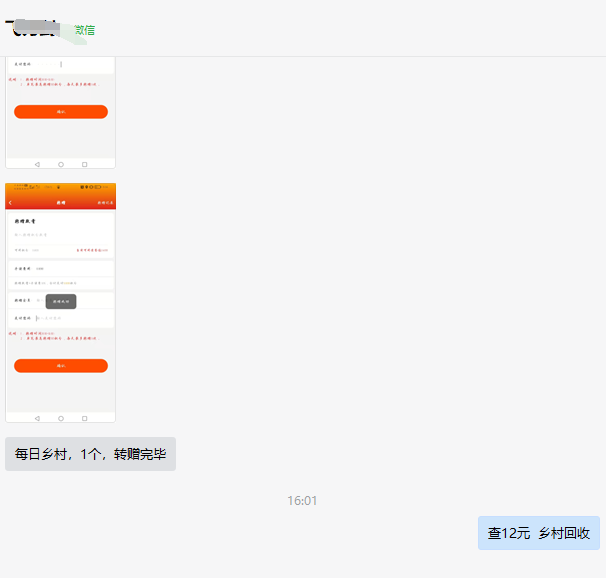Click the record link at the lower screenshot's top right
The width and height of the screenshot is (606, 578).
coord(105,202)
